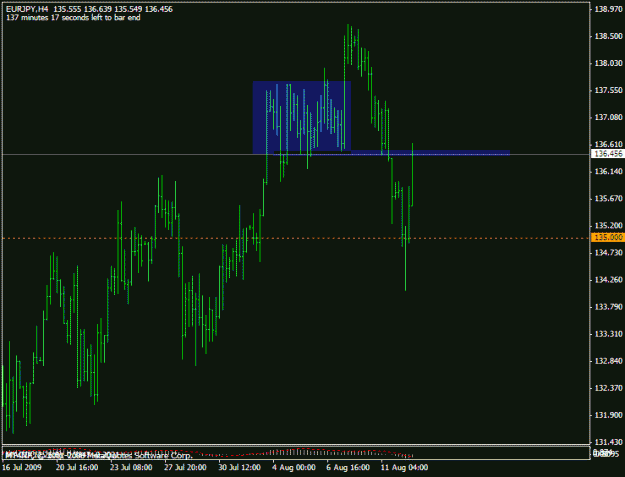This screenshot has height=477, width=625.
Task: Click the '137 minutes 17 seconds left' countdown text
Action: click(x=73, y=18)
